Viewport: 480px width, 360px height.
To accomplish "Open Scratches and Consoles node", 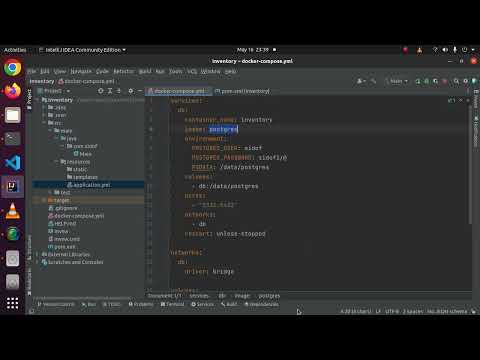I will 72,262.
